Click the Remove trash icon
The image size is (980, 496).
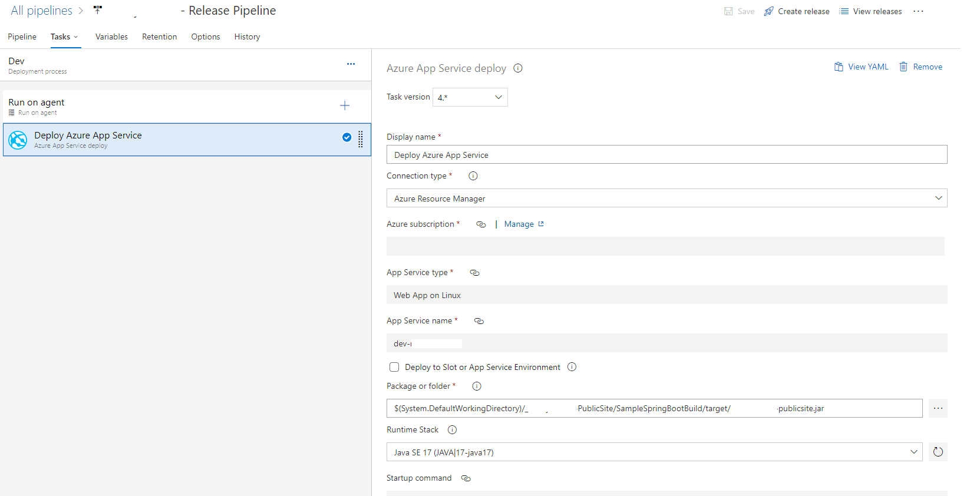(903, 67)
